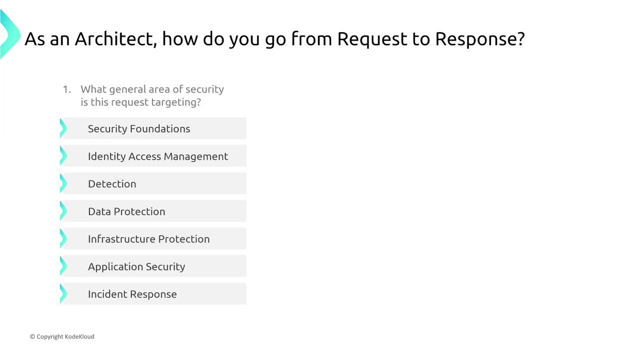The image size is (644, 362).
Task: Click the question text about general area of security
Action: pyautogui.click(x=152, y=96)
